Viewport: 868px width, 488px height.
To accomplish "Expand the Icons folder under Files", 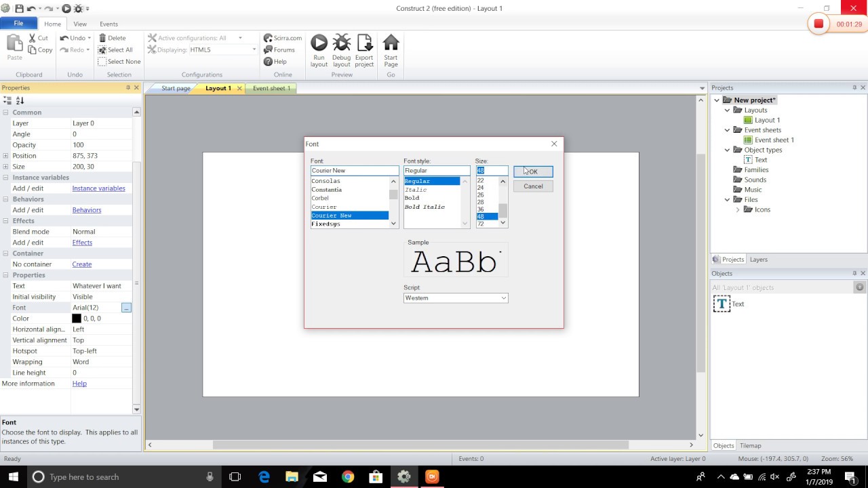I will [738, 209].
